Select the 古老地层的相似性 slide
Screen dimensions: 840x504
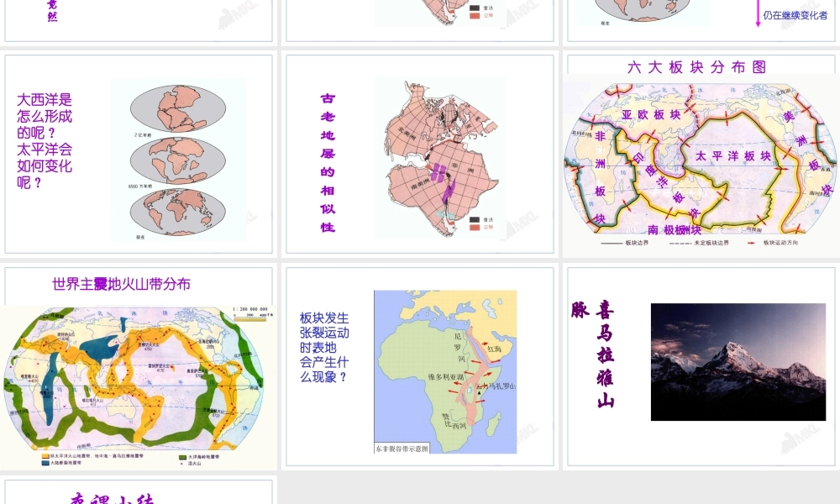click(420, 154)
